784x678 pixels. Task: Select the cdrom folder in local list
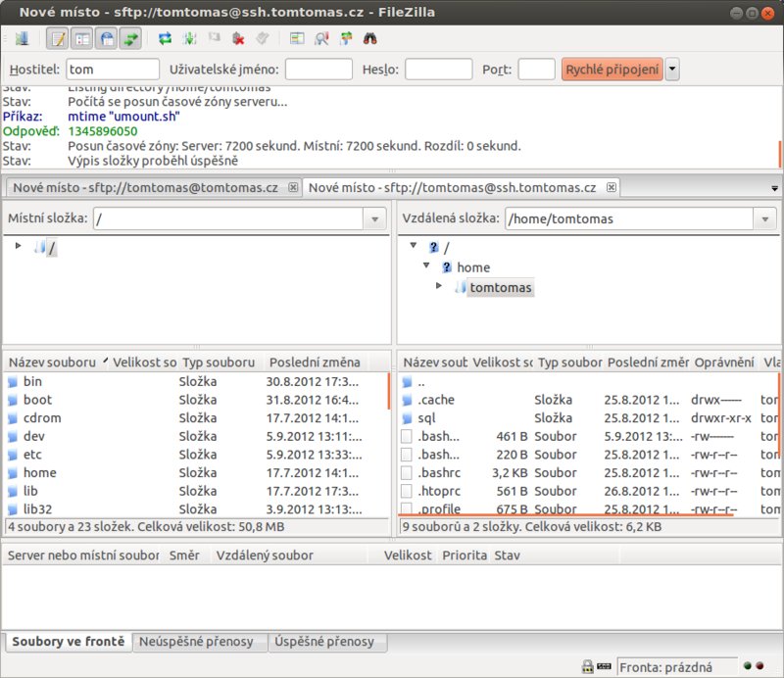pyautogui.click(x=42, y=418)
